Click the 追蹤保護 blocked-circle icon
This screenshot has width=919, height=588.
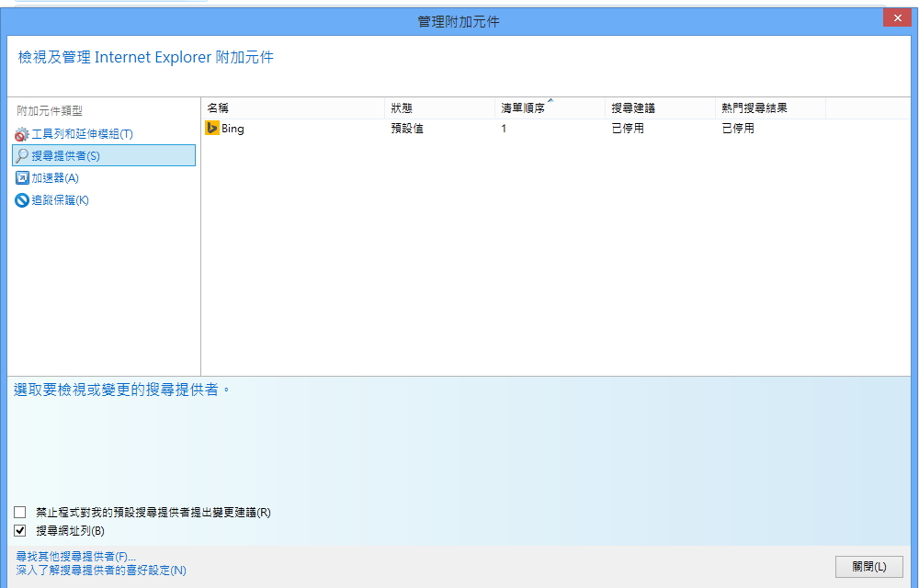coord(22,200)
